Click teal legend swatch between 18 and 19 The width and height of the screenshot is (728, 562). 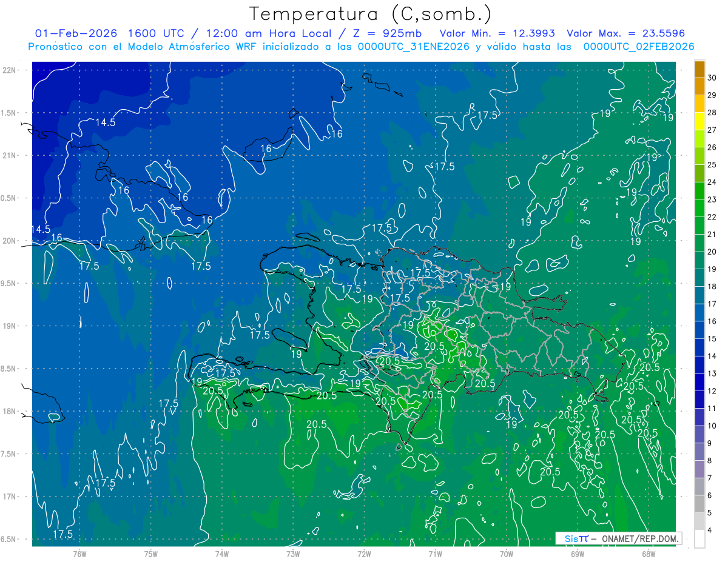(699, 278)
